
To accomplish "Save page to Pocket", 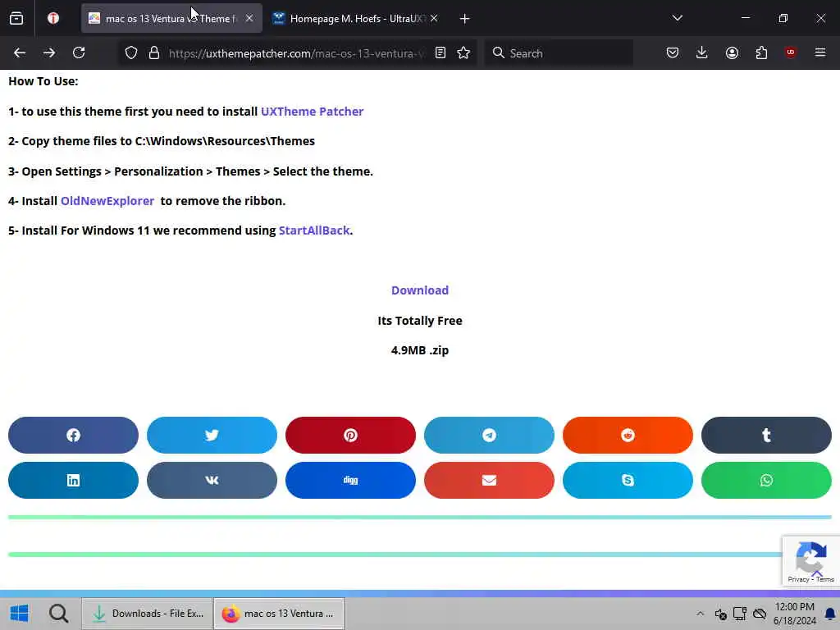I will [673, 52].
